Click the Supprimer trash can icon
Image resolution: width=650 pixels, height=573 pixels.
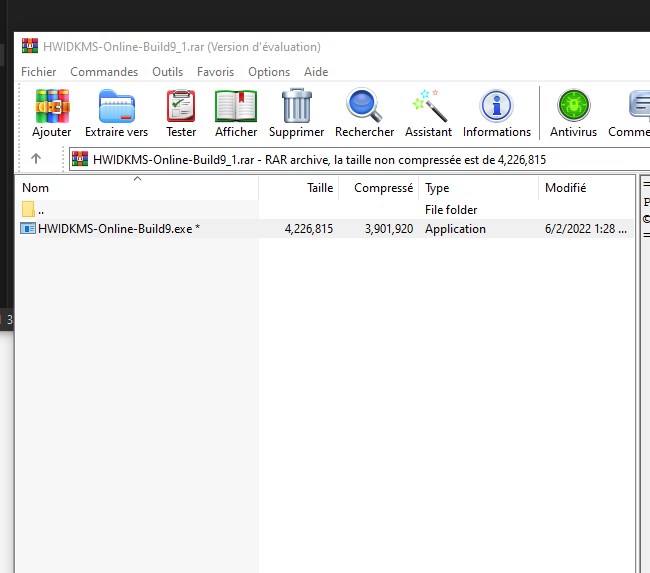296,105
